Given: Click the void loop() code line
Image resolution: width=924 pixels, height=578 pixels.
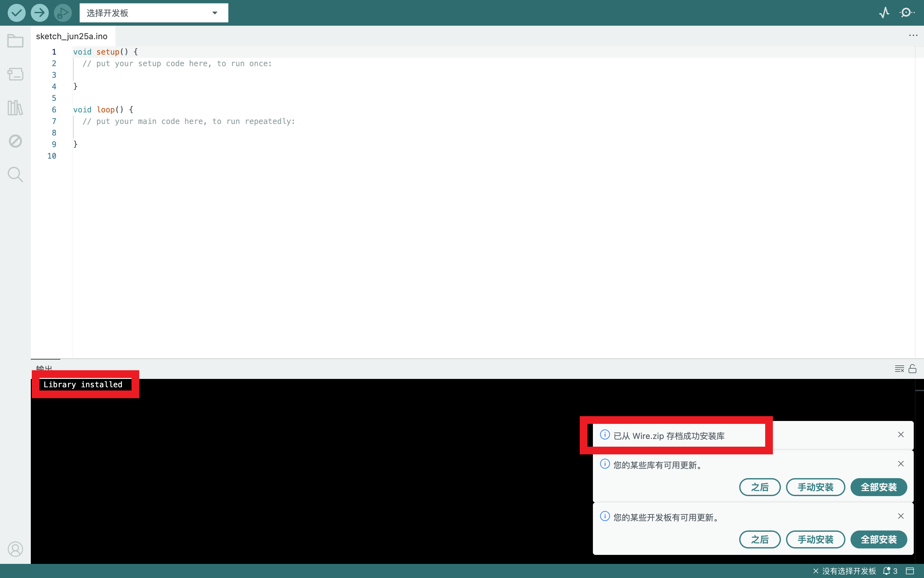Looking at the screenshot, I should tap(103, 110).
